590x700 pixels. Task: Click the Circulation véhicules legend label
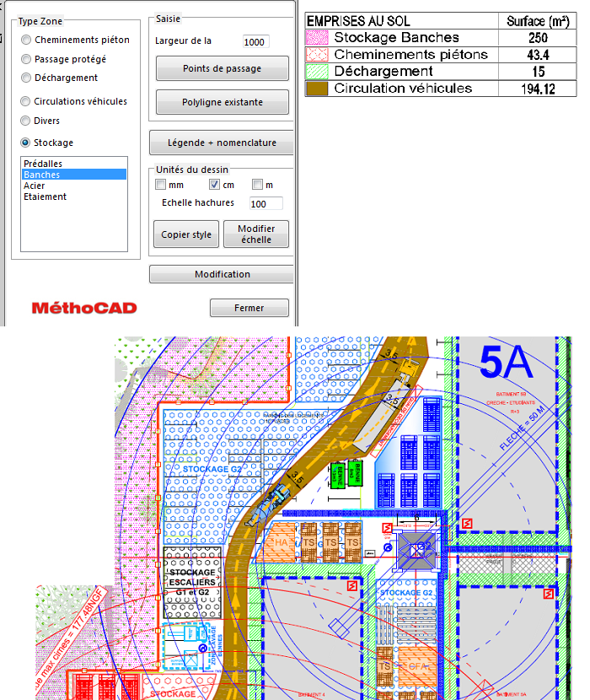pos(403,89)
